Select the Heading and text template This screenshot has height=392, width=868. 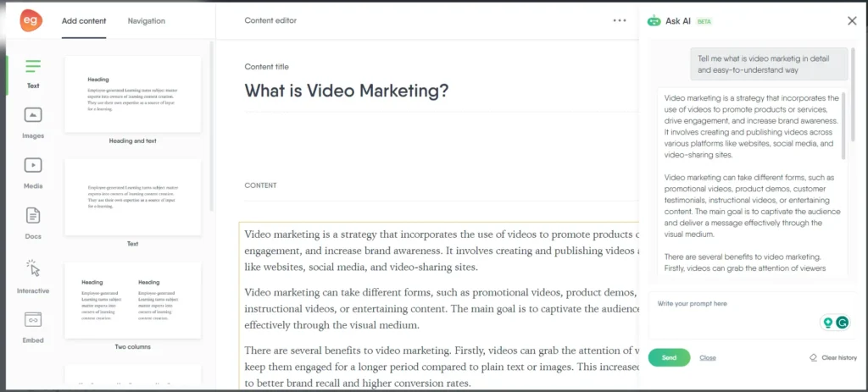133,95
